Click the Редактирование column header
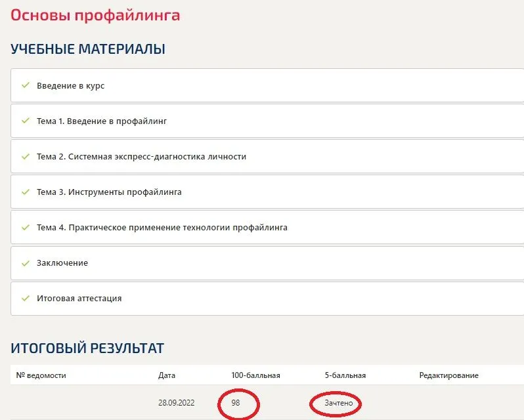This screenshot has height=420, width=524. point(448,375)
